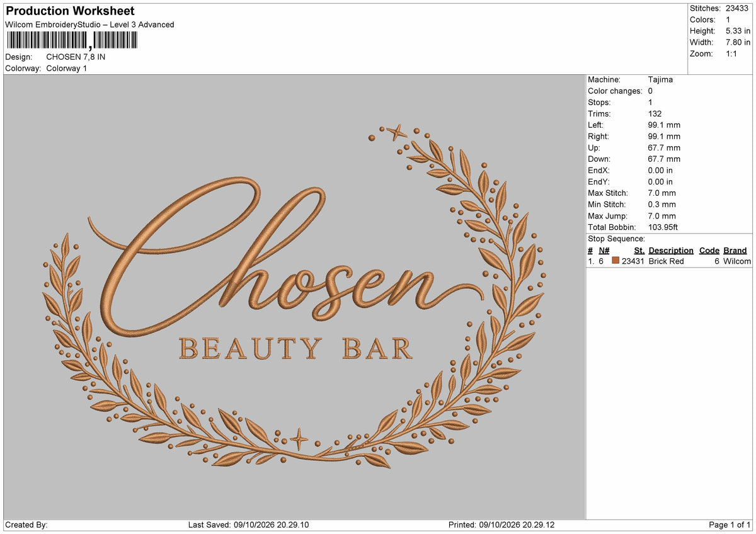Click the Max Stitch value 7.0 mm
Viewport: 756px width, 534px height.
[x=661, y=193]
